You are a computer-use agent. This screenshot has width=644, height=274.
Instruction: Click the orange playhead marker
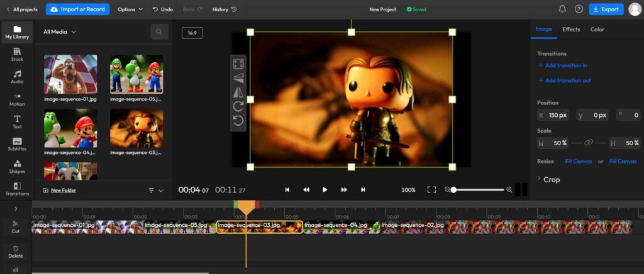pyautogui.click(x=246, y=207)
